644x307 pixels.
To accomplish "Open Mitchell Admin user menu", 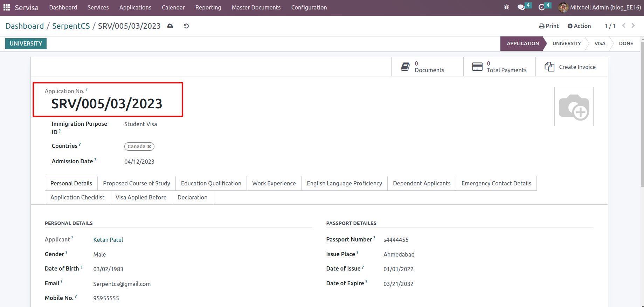I will coord(600,7).
